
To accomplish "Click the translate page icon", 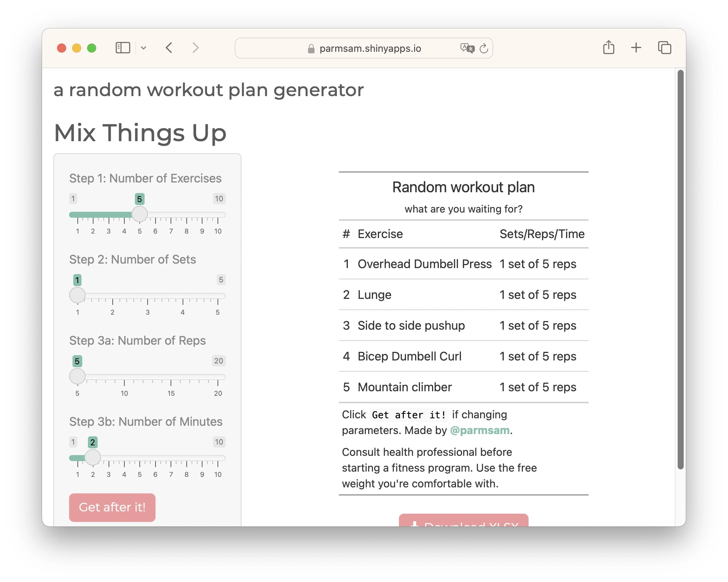I will (467, 48).
